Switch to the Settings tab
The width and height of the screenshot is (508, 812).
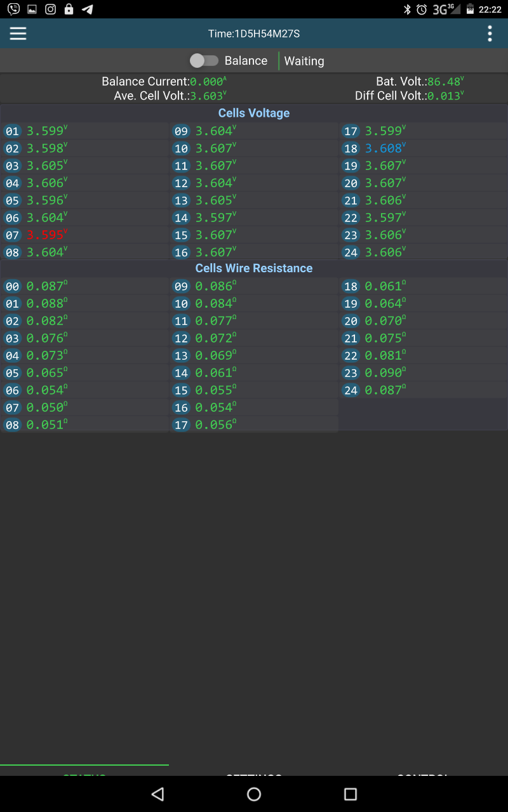tap(254, 773)
